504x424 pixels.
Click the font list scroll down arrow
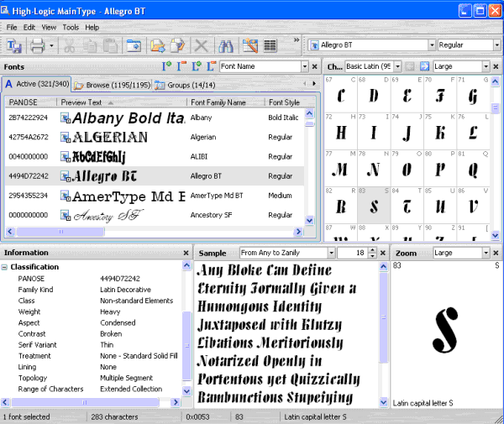click(309, 220)
